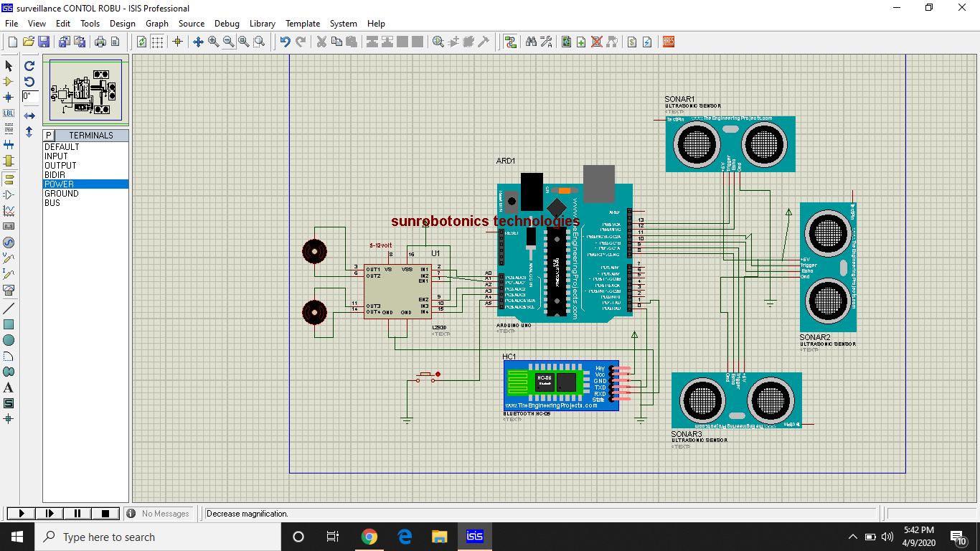Open the Template menu

point(303,24)
